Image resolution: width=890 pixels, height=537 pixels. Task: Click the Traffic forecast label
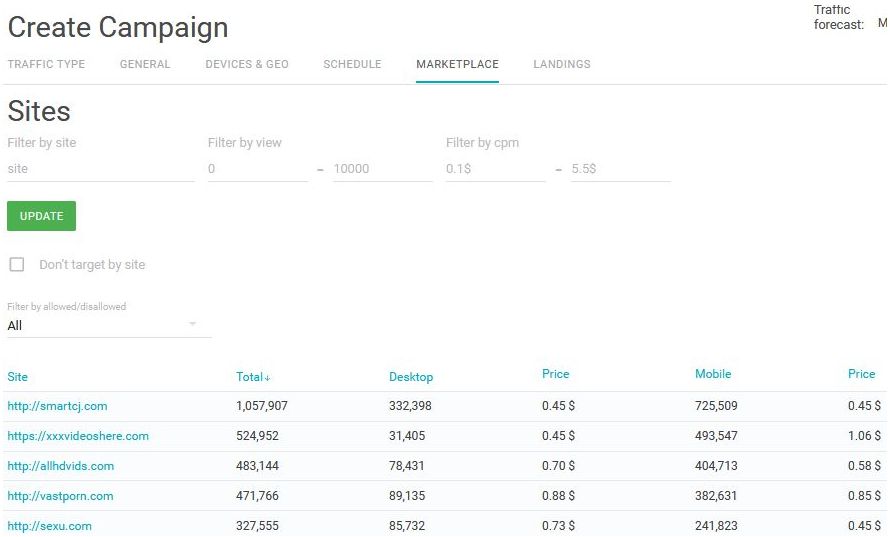(x=838, y=17)
